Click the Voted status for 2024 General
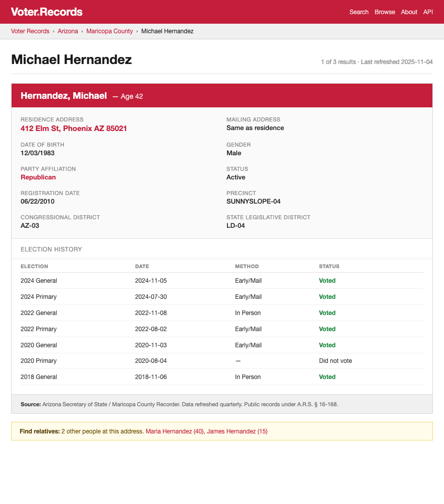The height and width of the screenshot is (504, 444). coord(327,280)
